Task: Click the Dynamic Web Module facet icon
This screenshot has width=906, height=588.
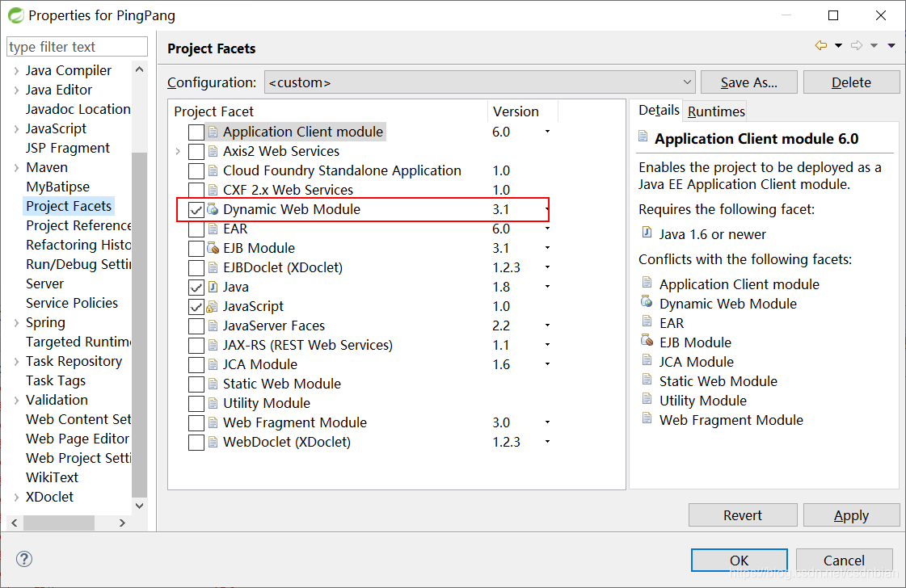Action: pos(213,209)
